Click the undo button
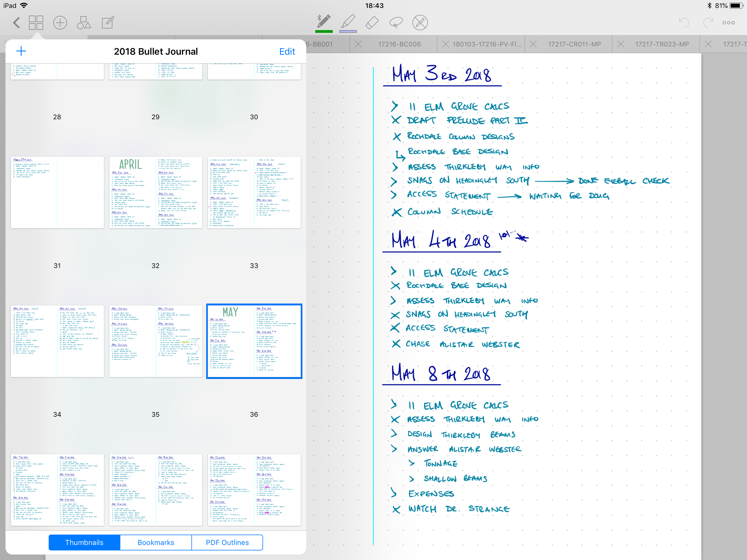The width and height of the screenshot is (747, 560). pos(684,22)
